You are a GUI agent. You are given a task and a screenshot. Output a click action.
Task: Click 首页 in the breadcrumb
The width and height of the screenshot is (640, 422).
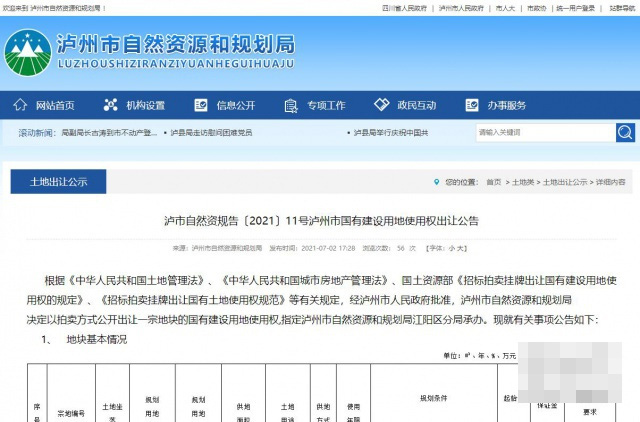(x=493, y=182)
